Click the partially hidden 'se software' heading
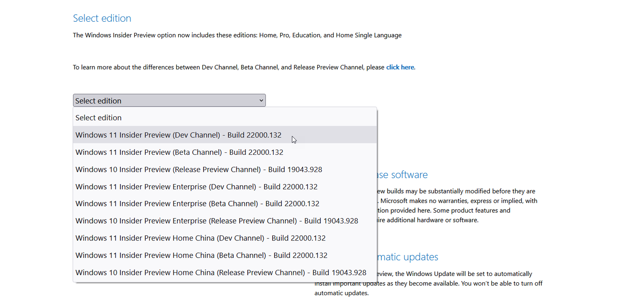 click(402, 175)
